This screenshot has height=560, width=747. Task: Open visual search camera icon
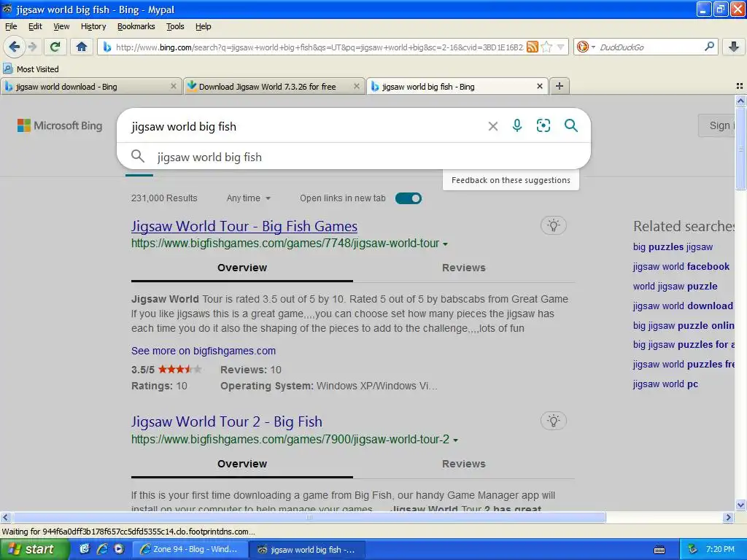(x=543, y=125)
